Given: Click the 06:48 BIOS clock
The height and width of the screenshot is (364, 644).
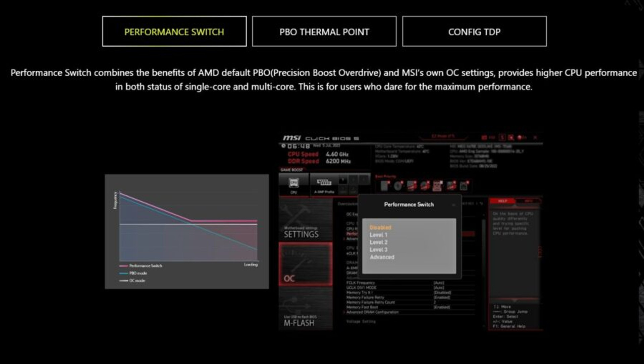Looking at the screenshot, I should tap(299, 146).
